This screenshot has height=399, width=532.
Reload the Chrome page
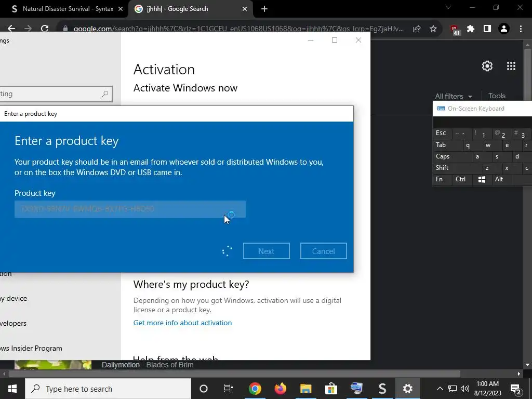(x=45, y=29)
